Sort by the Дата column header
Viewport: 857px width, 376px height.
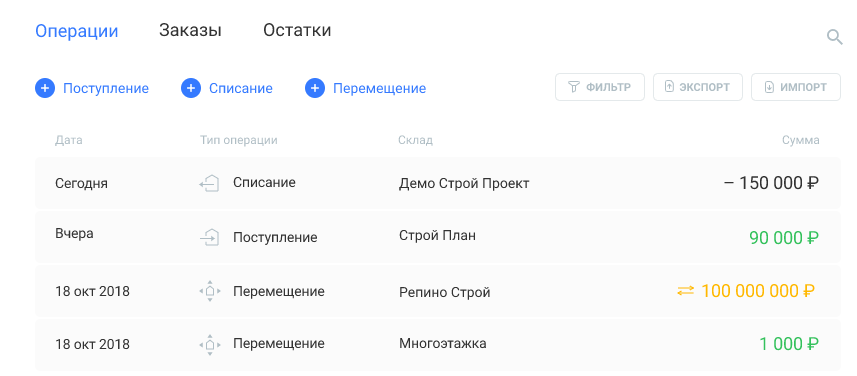point(69,140)
